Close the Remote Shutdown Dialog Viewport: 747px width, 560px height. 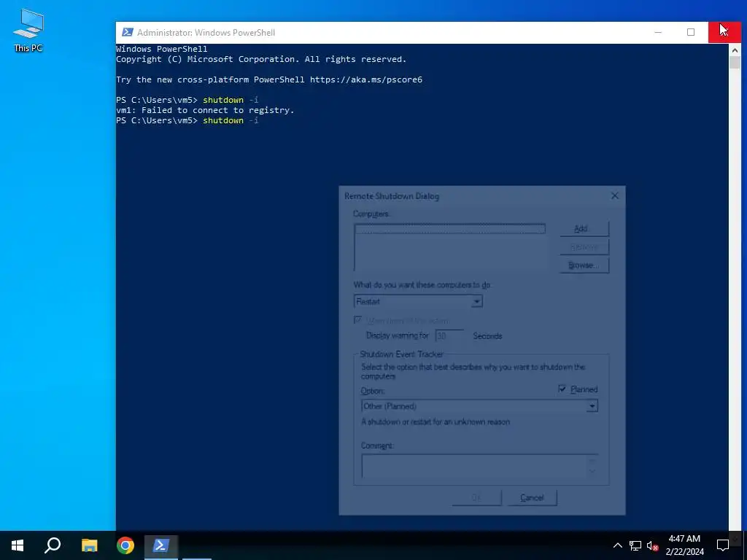tap(614, 195)
